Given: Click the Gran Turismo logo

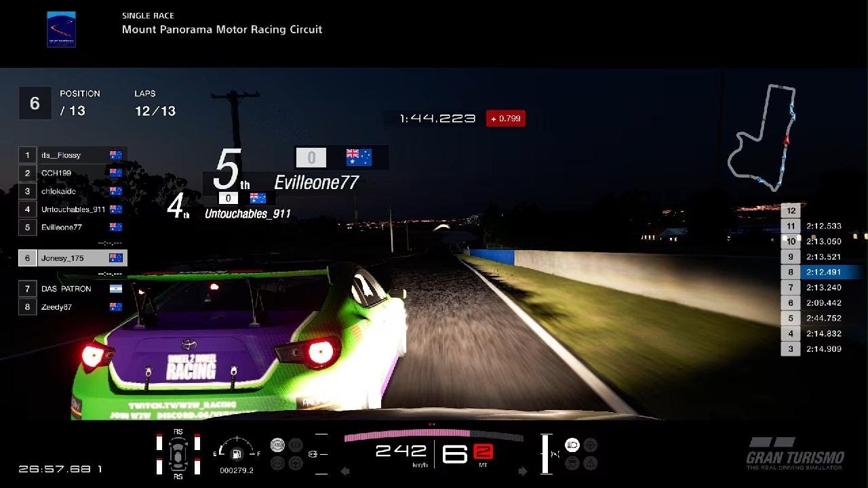Looking at the screenshot, I should coord(795,452).
